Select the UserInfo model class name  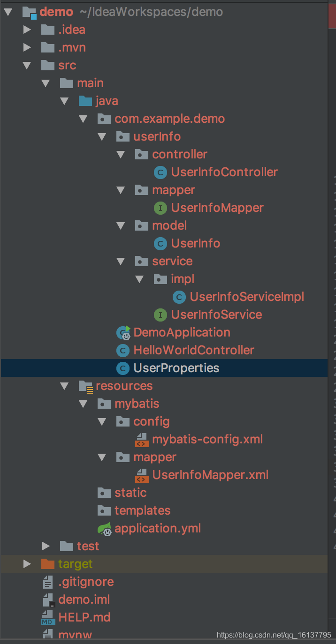pos(196,243)
